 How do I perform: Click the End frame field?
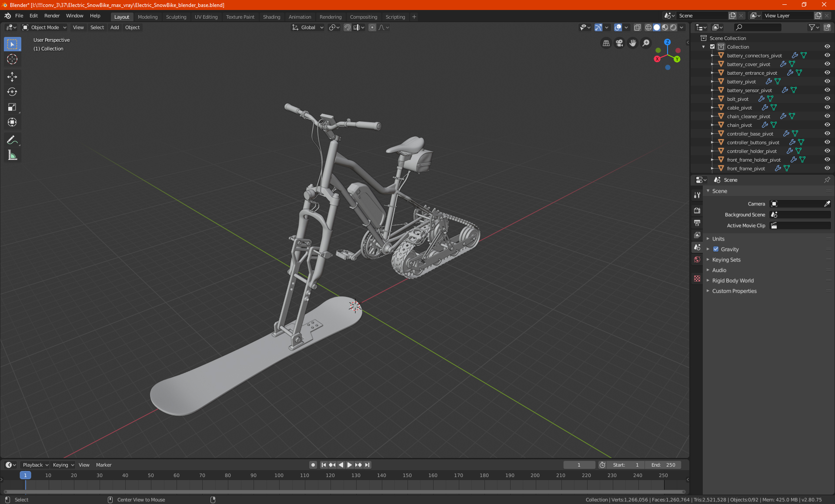(x=663, y=465)
